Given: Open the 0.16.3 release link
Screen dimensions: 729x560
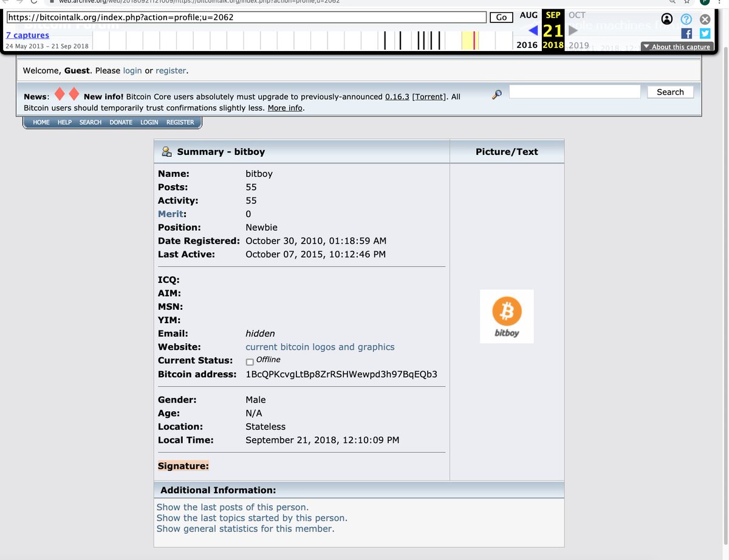Looking at the screenshot, I should [x=397, y=97].
